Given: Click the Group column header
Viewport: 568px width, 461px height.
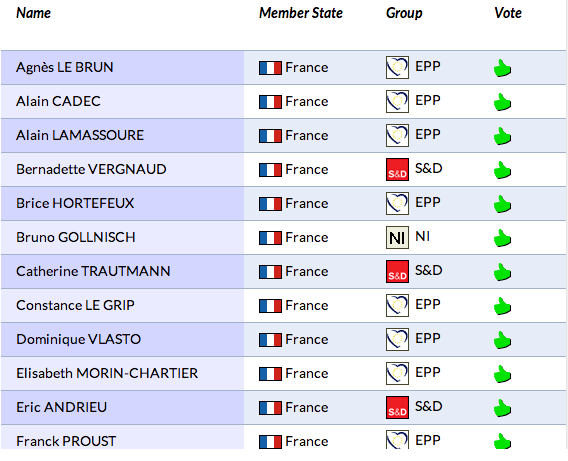Looking at the screenshot, I should point(404,13).
